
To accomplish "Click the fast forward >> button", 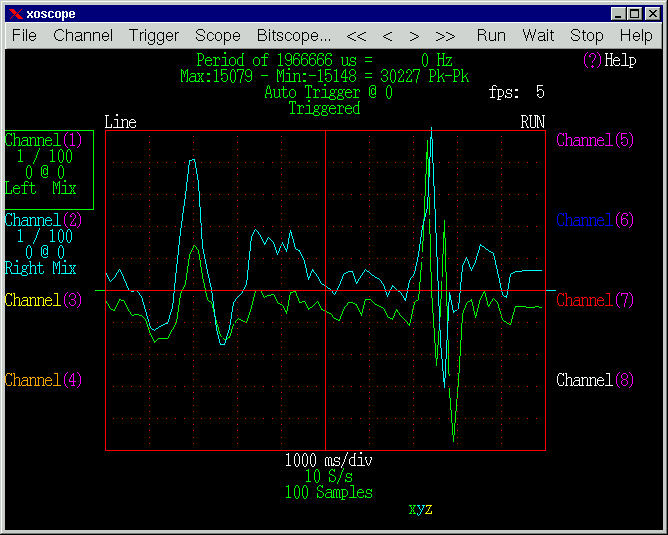I will [x=446, y=35].
